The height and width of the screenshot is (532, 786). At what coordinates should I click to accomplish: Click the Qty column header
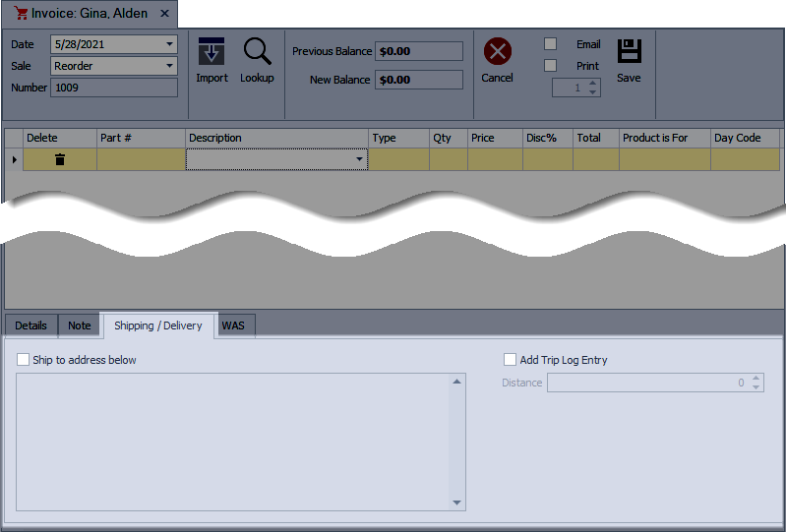(449, 138)
